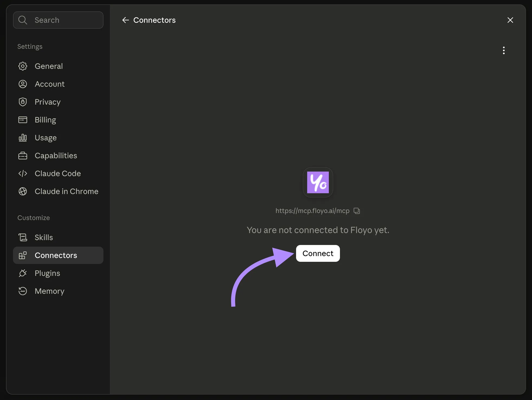Click the Billing card icon

[23, 120]
